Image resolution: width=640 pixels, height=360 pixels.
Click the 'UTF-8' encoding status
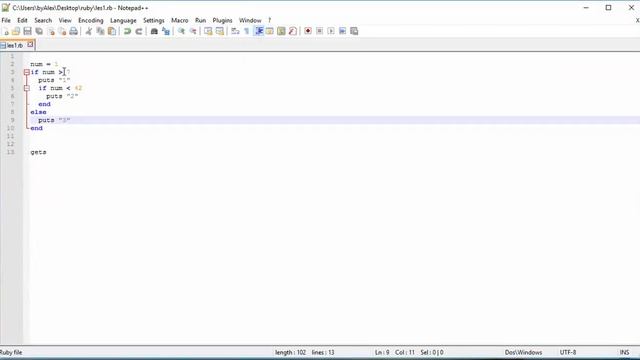[568, 352]
